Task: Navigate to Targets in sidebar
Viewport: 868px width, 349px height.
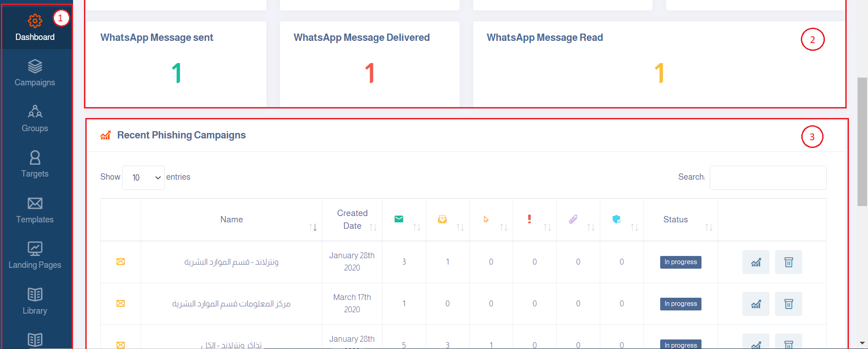Action: coord(35,164)
